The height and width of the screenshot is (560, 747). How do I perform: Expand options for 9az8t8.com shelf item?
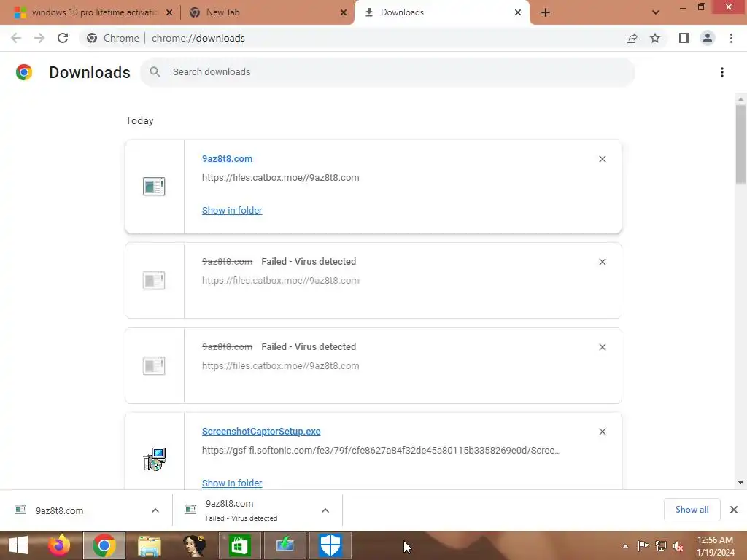pyautogui.click(x=155, y=510)
